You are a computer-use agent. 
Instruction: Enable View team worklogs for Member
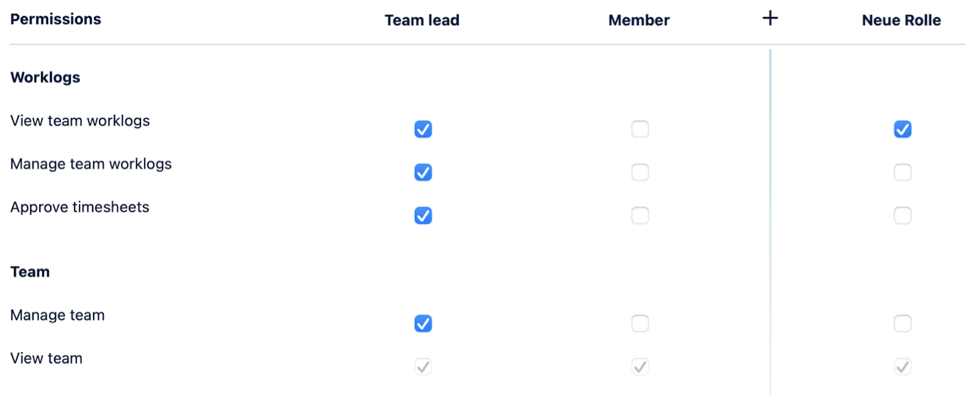click(640, 129)
